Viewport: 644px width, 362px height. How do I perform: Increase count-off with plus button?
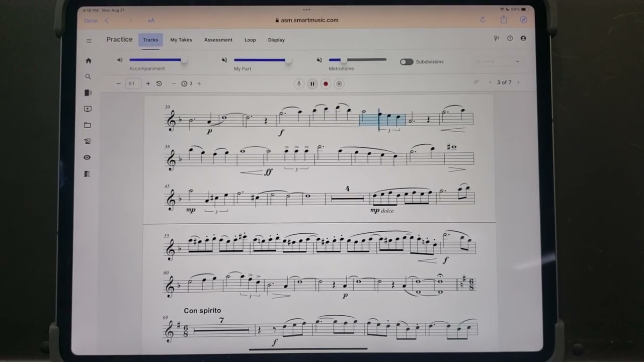(199, 83)
